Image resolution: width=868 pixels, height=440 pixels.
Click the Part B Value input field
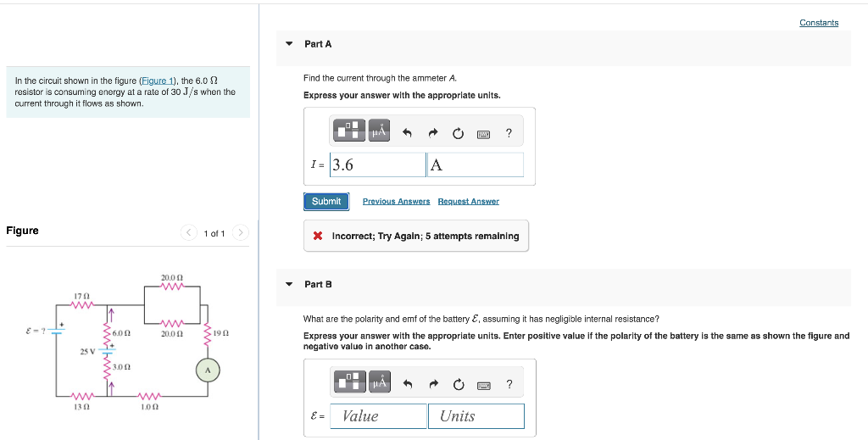point(378,416)
